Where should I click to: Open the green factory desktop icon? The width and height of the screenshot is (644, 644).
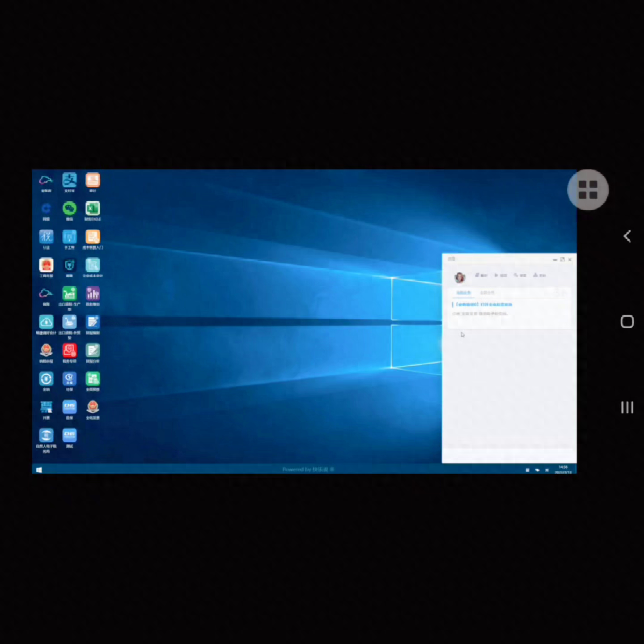tap(69, 293)
